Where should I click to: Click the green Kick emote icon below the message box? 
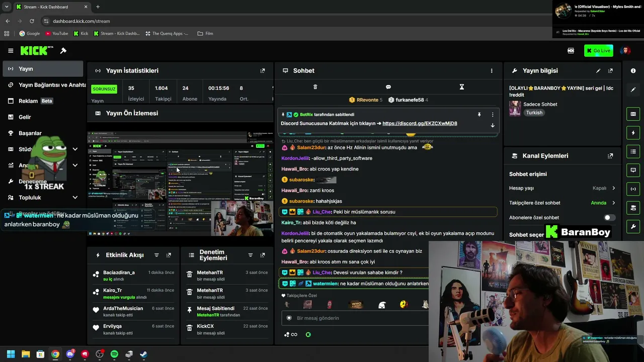tap(308, 334)
